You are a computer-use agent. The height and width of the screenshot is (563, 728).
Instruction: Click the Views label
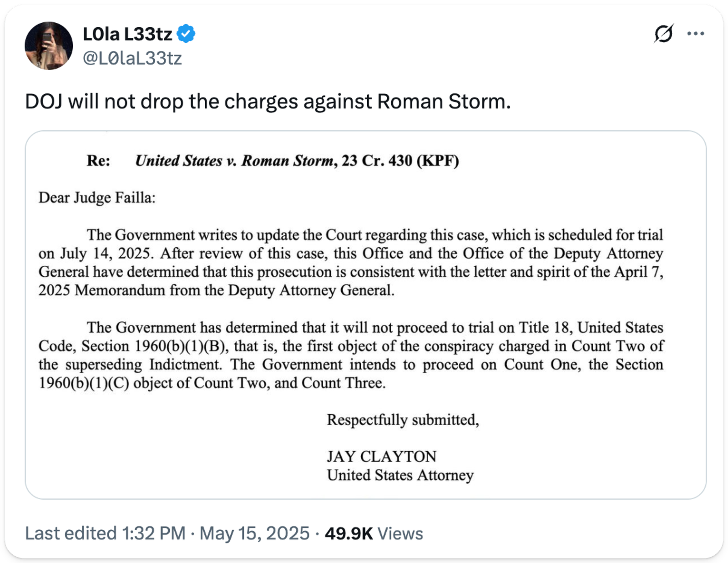click(x=400, y=533)
